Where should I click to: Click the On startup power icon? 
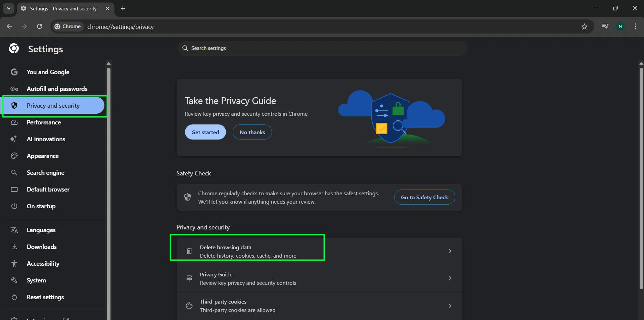pos(14,206)
